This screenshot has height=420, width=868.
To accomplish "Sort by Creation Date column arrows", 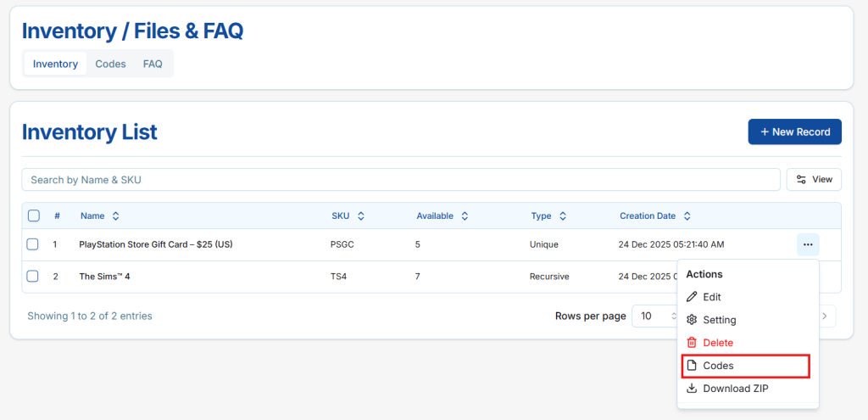I will click(x=687, y=216).
